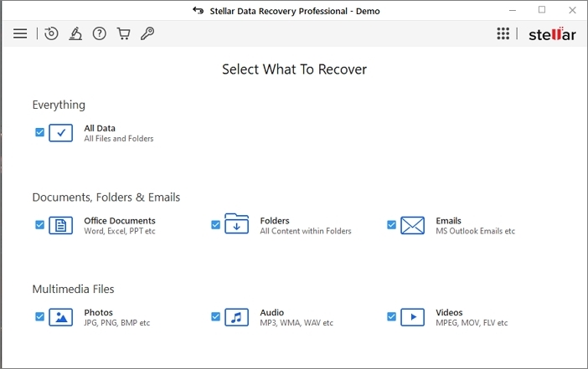Toggle the Videos checkbox

point(391,316)
